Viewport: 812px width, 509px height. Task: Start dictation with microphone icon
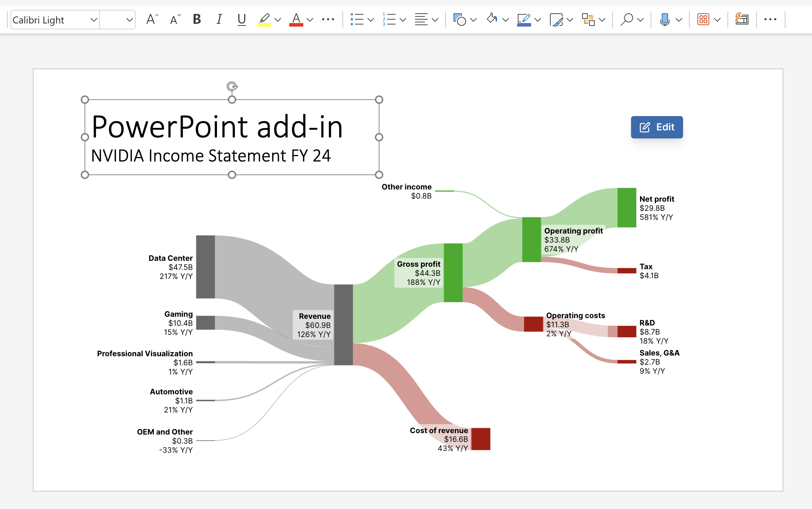665,20
